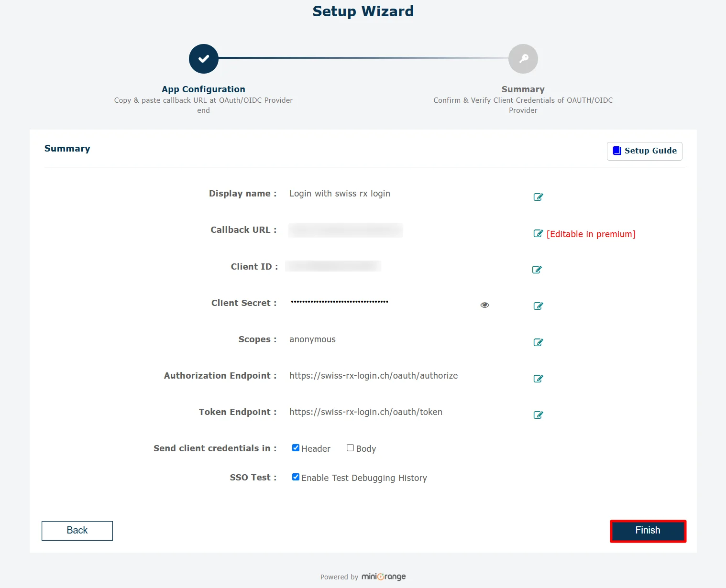Select the Summary step key icon

(523, 59)
